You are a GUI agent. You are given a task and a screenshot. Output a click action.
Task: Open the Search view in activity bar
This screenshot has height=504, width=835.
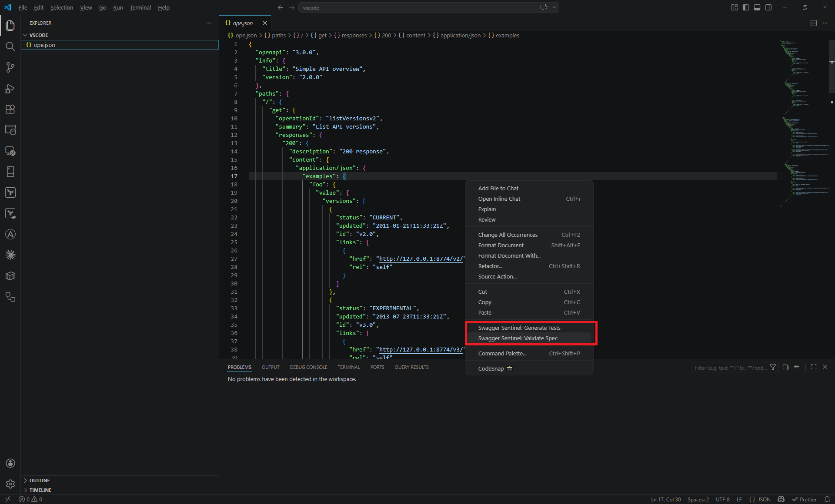pos(10,46)
